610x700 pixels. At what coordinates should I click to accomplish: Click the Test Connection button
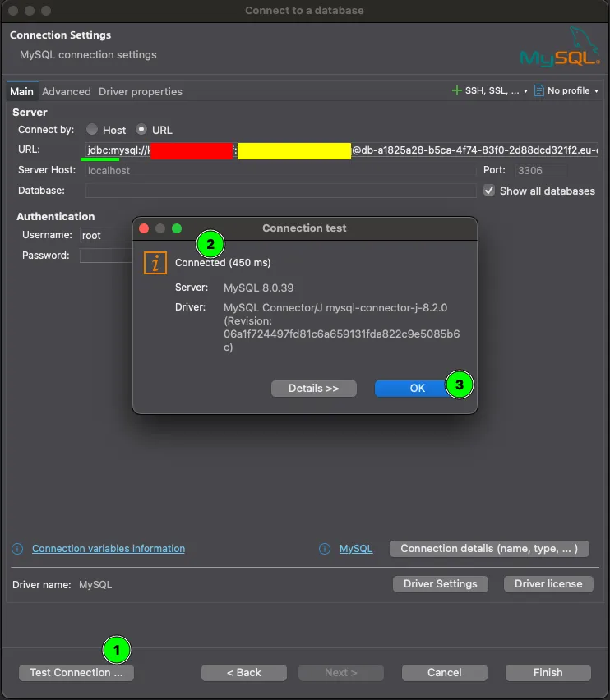(76, 672)
